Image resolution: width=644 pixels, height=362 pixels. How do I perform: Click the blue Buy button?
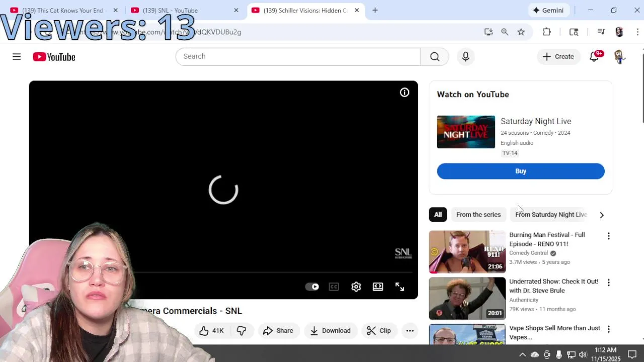click(x=521, y=171)
